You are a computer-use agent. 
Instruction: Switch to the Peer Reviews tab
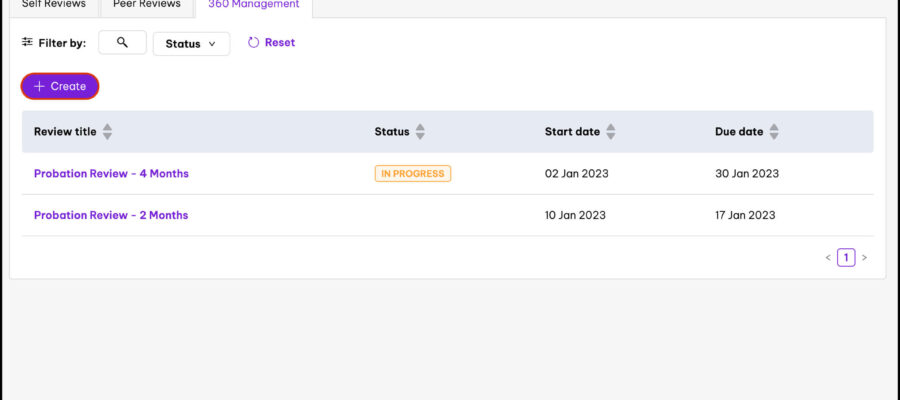tap(146, 5)
